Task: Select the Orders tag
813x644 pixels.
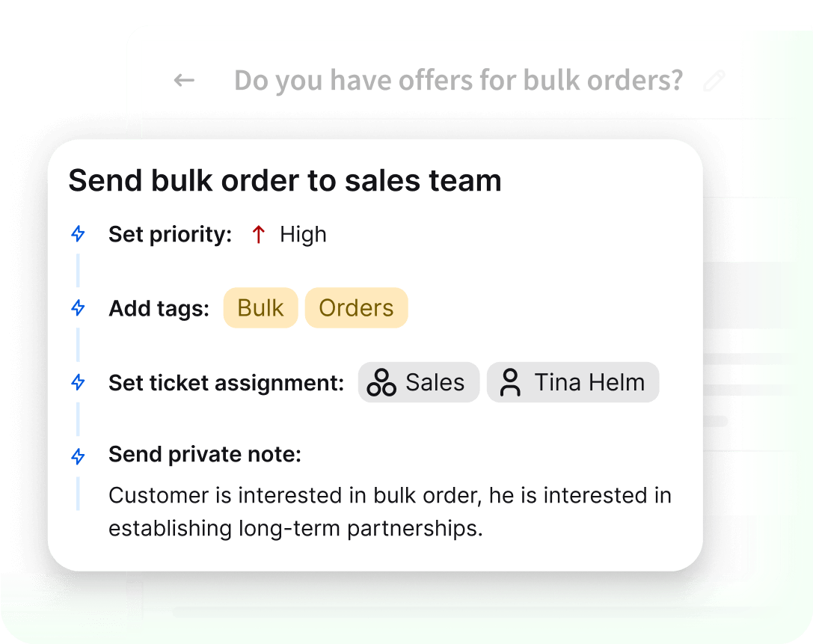Action: click(356, 307)
